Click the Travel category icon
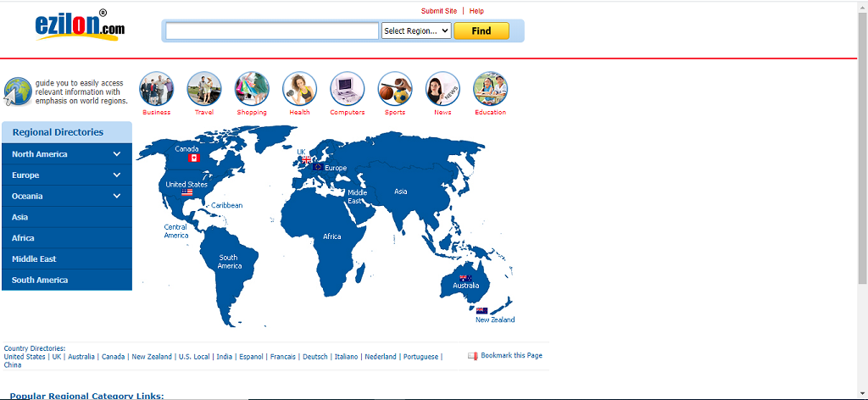Screen dimensions: 868x400 204,89
